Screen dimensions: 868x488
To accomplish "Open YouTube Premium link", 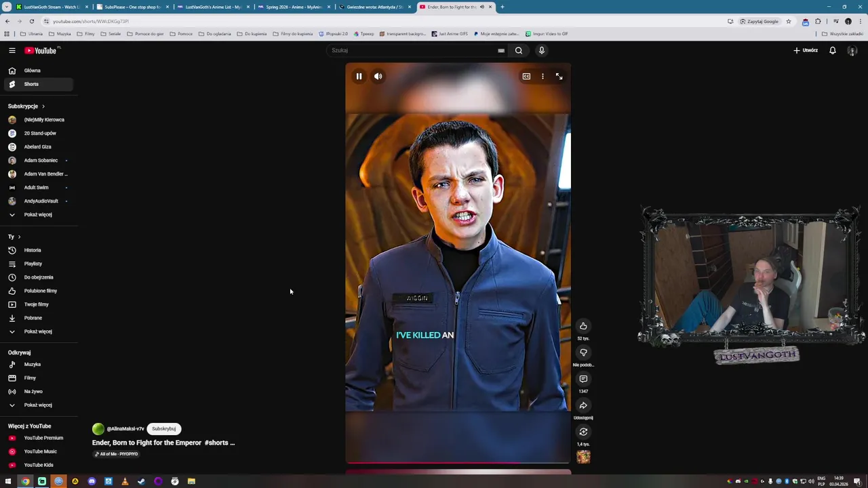I will pos(39,438).
